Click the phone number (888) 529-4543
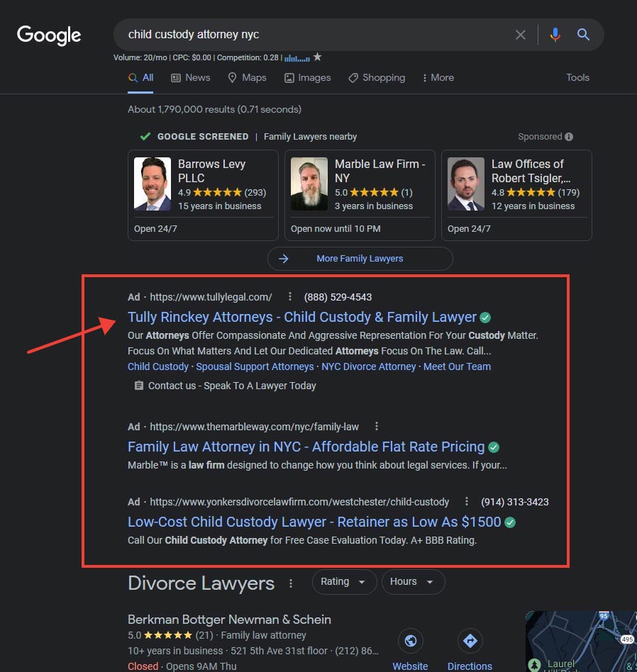The width and height of the screenshot is (637, 672). (x=338, y=297)
